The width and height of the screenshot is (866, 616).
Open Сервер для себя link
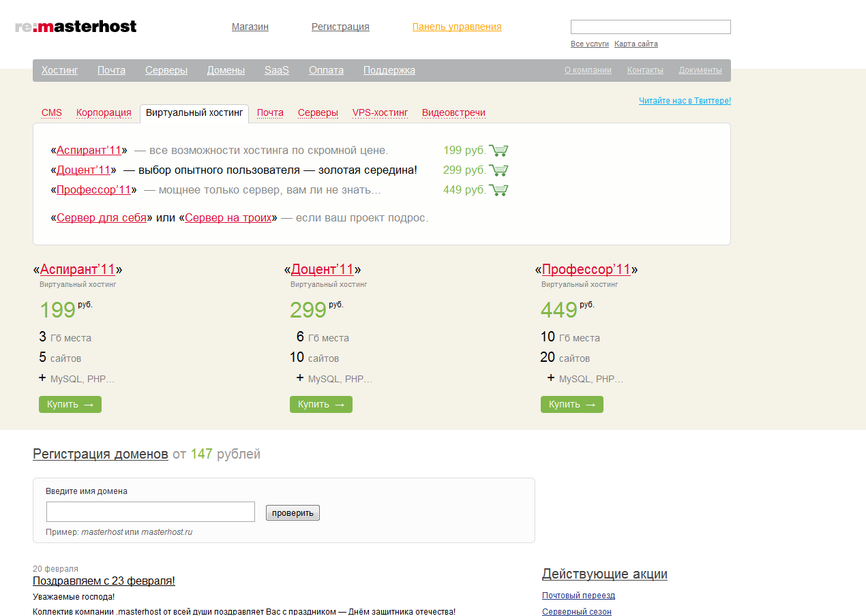click(102, 218)
